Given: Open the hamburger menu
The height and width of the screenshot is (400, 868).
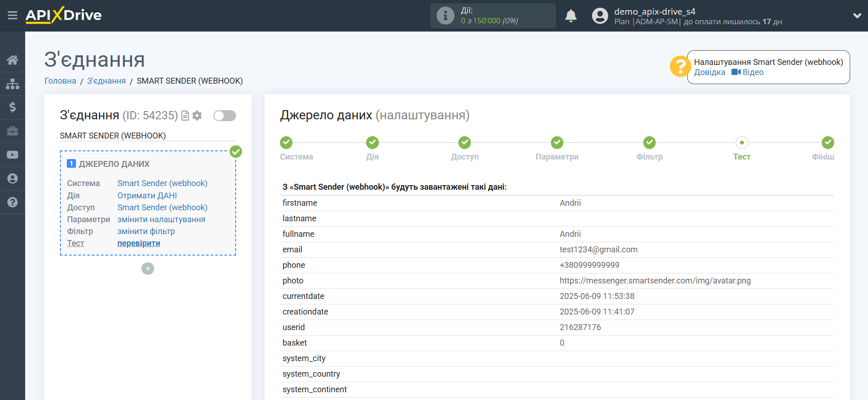Looking at the screenshot, I should pos(12,16).
